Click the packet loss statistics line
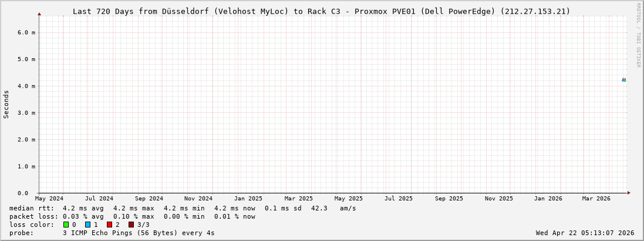644x241 pixels. coord(132,216)
